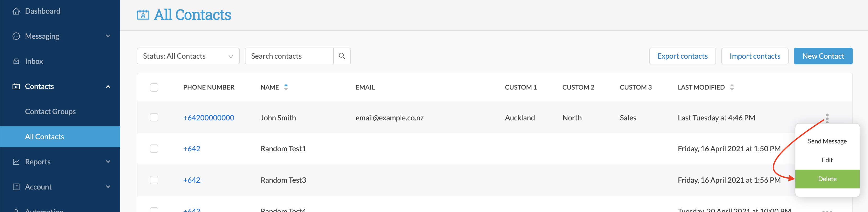Click the All Contacts header card icon
The height and width of the screenshot is (212, 868).
pos(143,15)
